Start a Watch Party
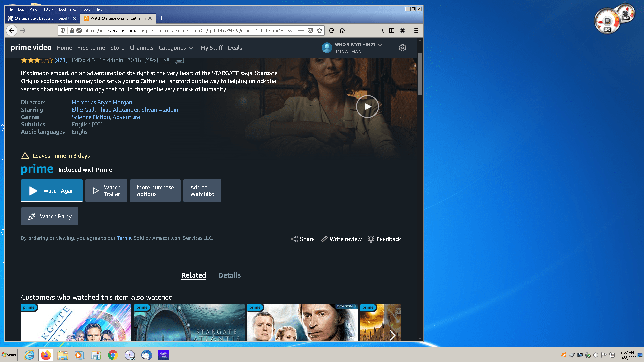 pos(50,216)
